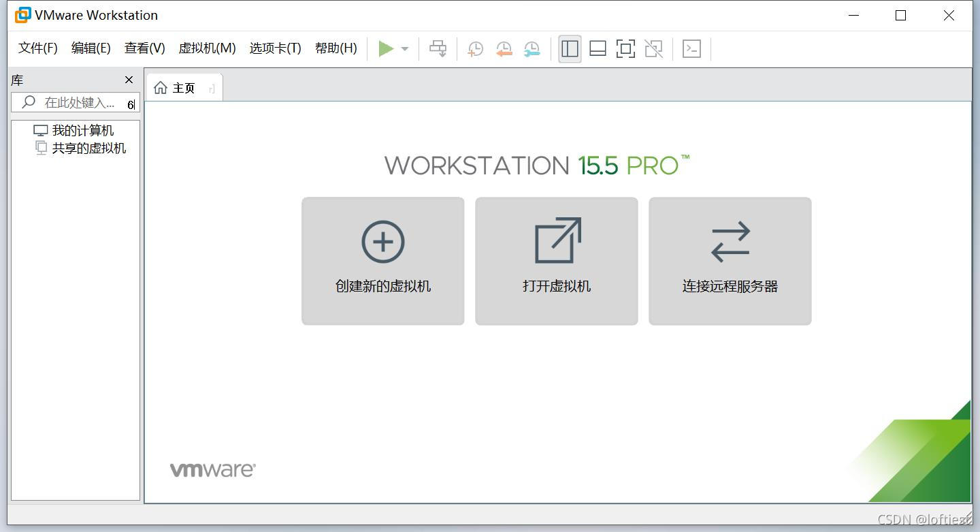
Task: Open the 查看(V) menu
Action: (145, 48)
